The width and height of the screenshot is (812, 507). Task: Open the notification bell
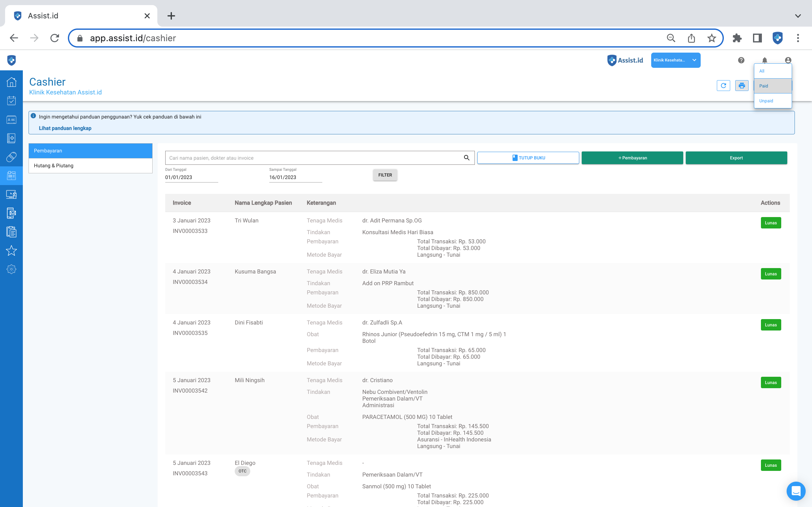pyautogui.click(x=764, y=60)
